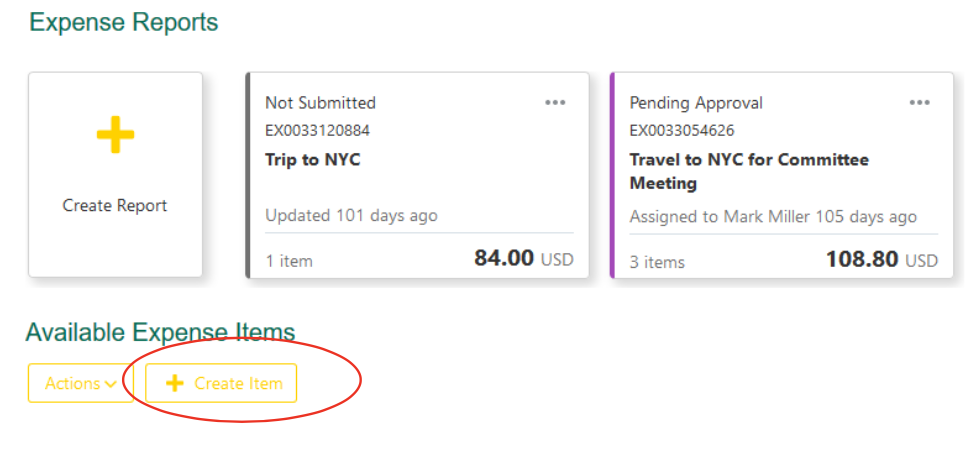Click the plus icon inside Create Item button
Viewport: 972px width, 450px height.
175,384
